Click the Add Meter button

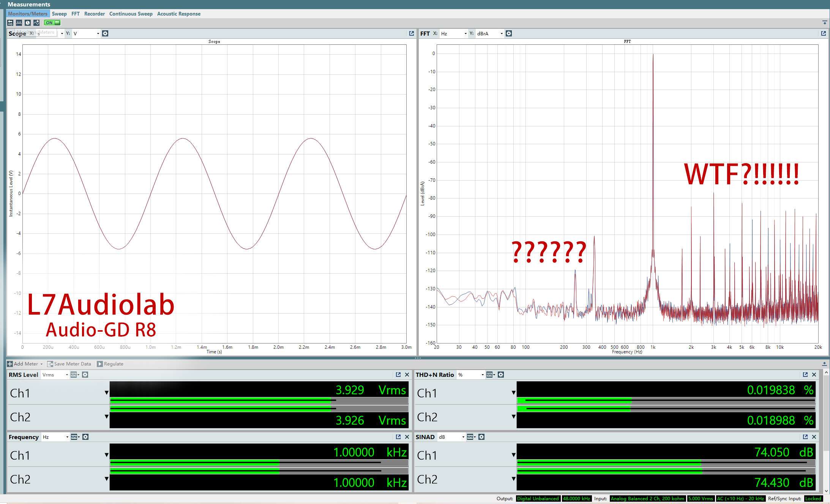(25, 364)
